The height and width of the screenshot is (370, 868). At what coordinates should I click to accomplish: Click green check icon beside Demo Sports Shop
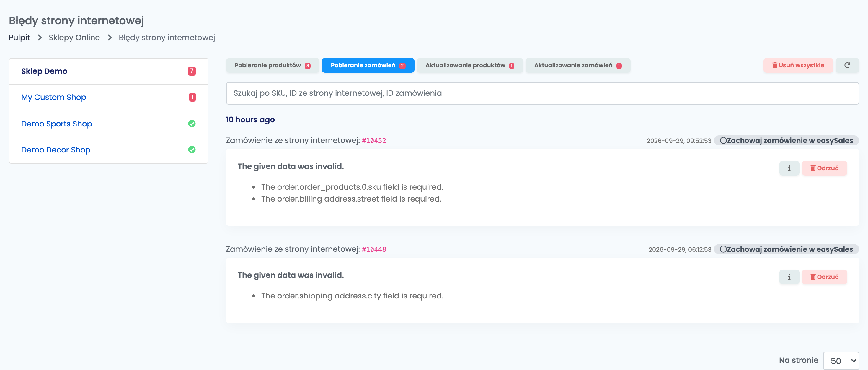[192, 124]
